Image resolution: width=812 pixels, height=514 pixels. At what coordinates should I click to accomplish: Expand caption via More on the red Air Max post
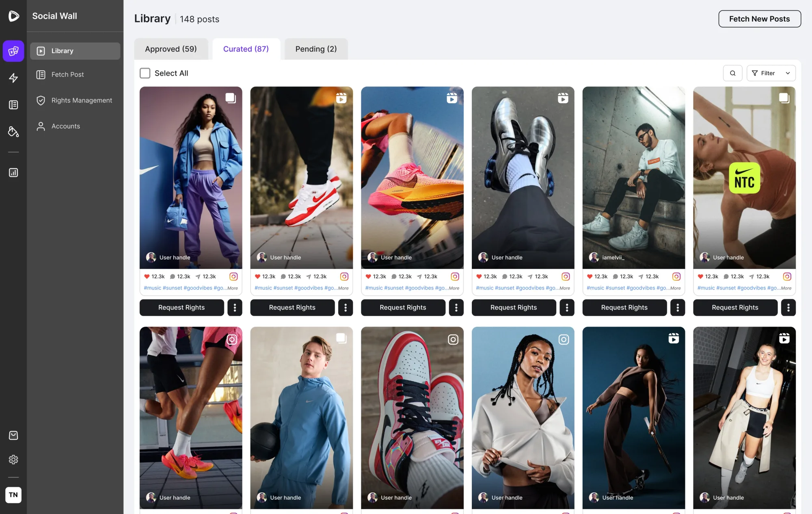343,288
